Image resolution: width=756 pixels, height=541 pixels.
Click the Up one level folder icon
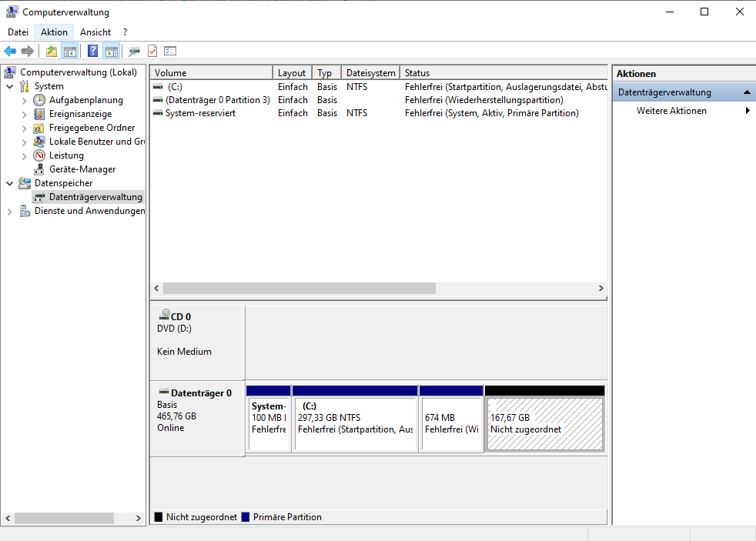coord(51,51)
